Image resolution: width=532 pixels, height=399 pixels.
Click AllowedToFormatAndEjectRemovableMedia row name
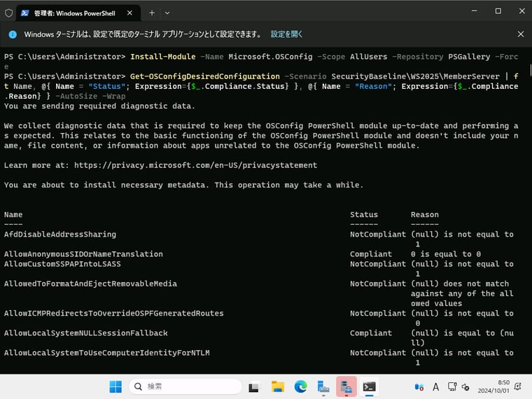coord(90,283)
